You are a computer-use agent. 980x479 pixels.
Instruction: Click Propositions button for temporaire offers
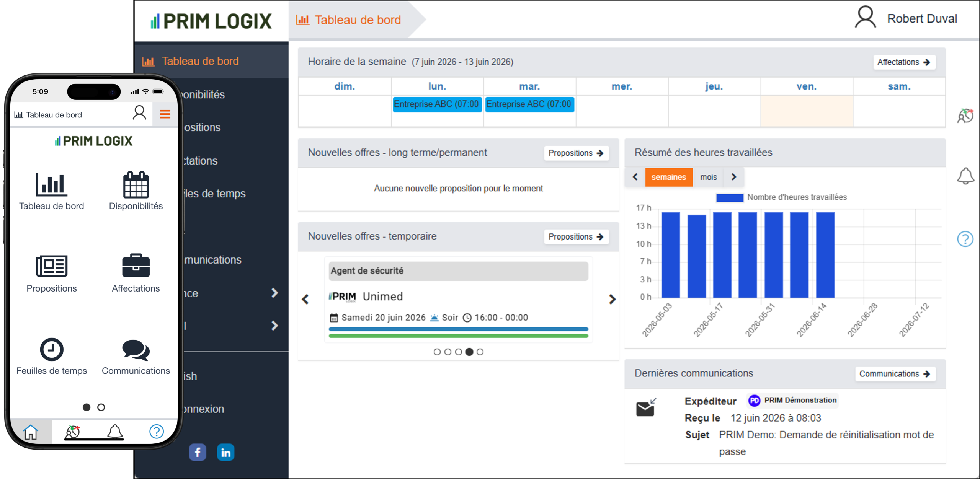click(x=576, y=236)
